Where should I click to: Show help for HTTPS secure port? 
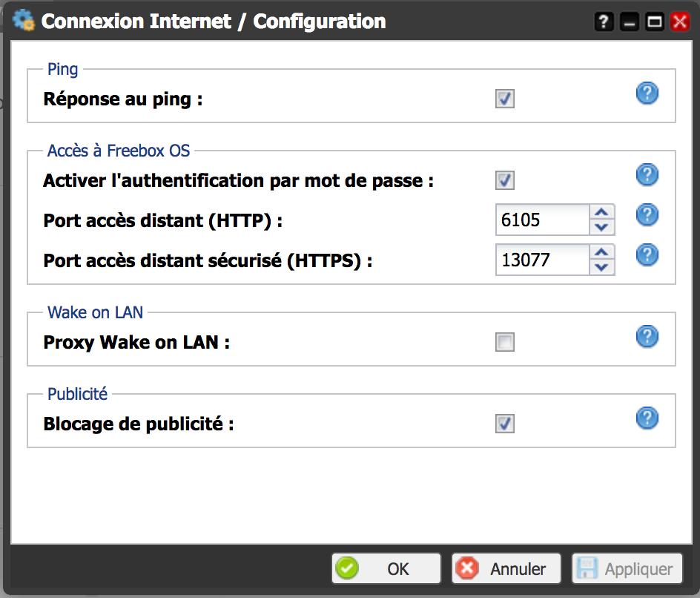pyautogui.click(x=647, y=255)
